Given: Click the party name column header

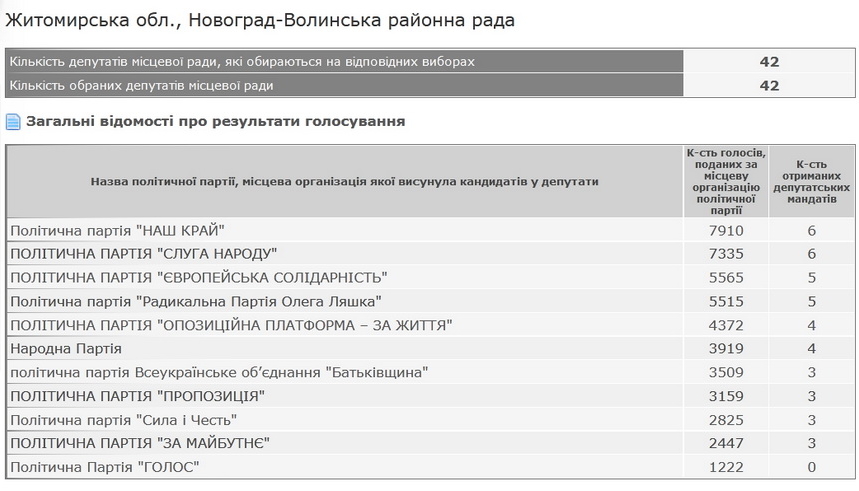Looking at the screenshot, I should tap(344, 181).
